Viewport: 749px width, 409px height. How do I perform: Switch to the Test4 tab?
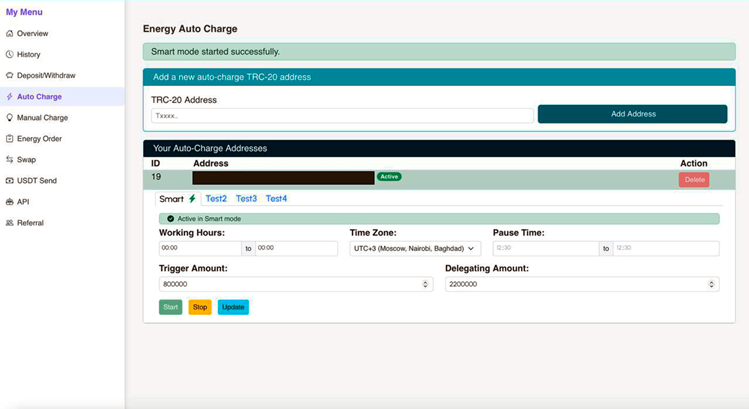point(276,199)
